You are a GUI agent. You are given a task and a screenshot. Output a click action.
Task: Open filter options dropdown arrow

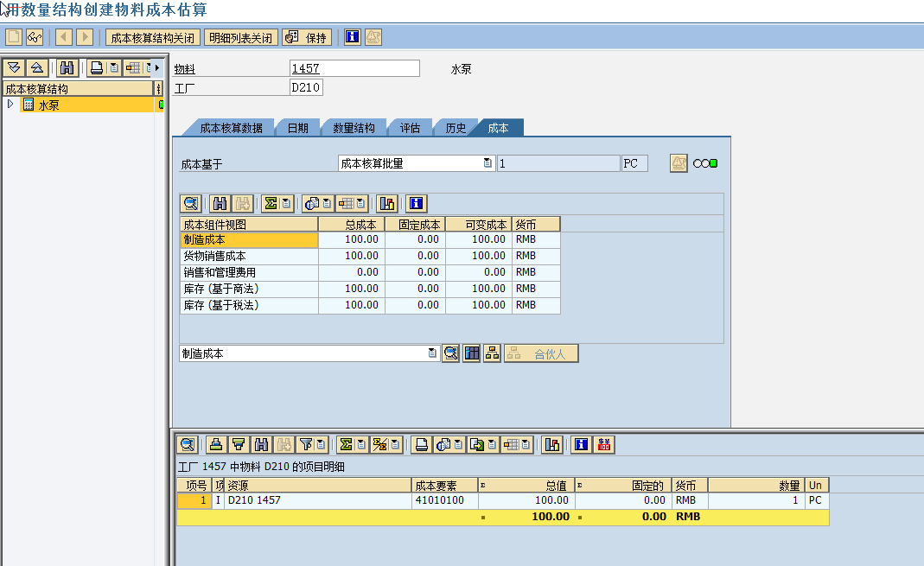point(322,445)
